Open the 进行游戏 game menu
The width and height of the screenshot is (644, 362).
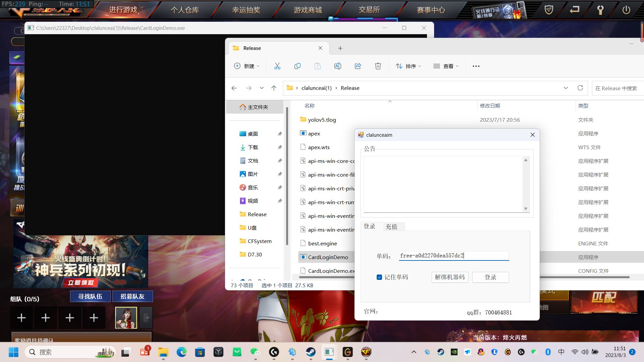(123, 10)
